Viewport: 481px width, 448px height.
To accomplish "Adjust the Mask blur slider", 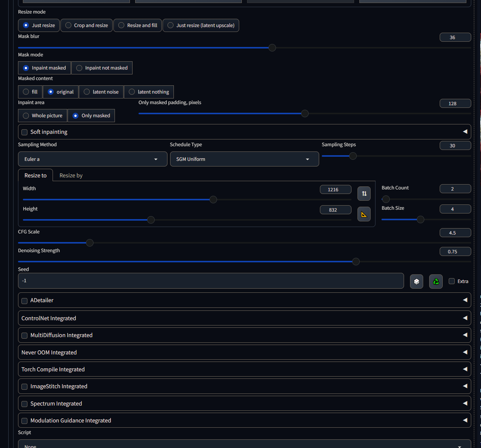I will [244, 48].
